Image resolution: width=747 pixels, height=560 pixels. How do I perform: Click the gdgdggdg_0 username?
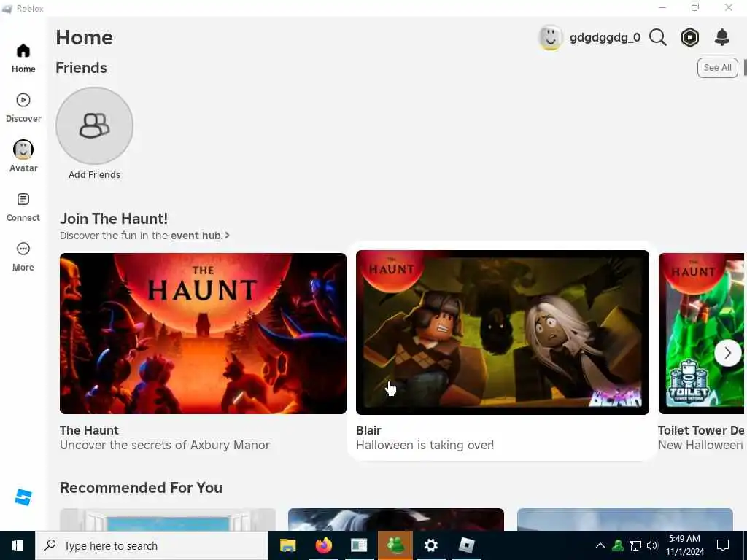point(605,38)
